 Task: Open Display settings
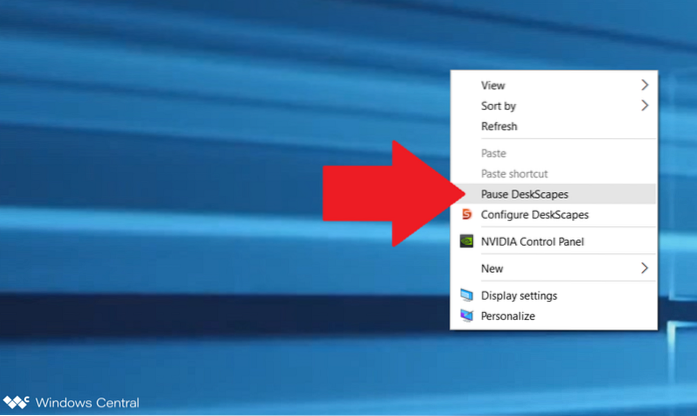coord(519,296)
